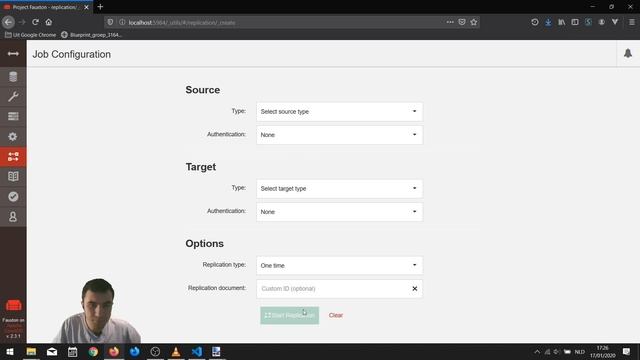Open page actions three-dots menu
Image resolution: width=640 pixels, height=360 pixels.
(450, 22)
